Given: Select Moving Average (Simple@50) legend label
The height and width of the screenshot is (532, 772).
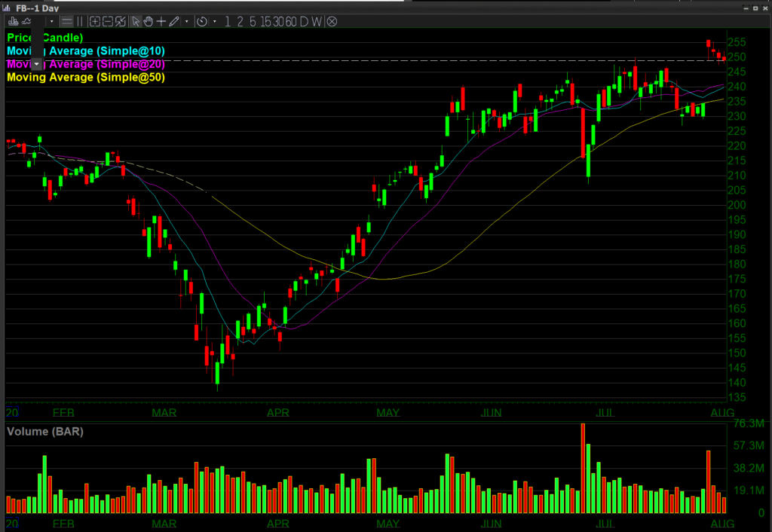Looking at the screenshot, I should [x=85, y=77].
